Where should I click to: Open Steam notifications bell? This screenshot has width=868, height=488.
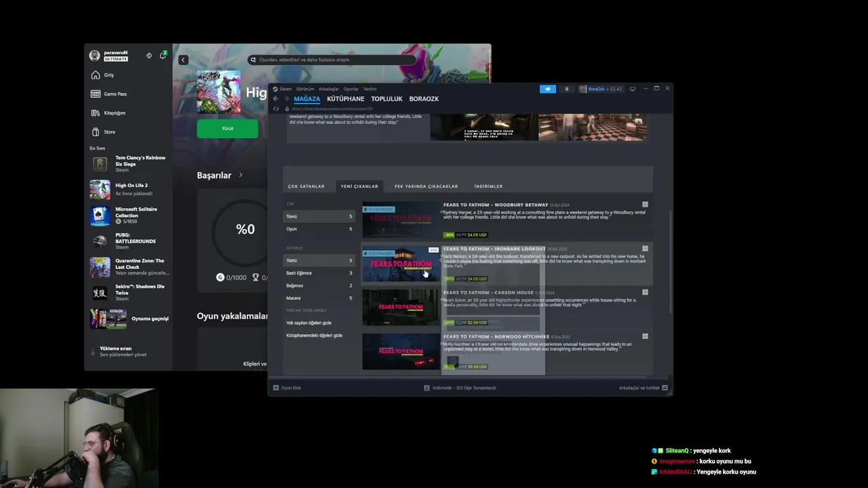click(x=567, y=89)
